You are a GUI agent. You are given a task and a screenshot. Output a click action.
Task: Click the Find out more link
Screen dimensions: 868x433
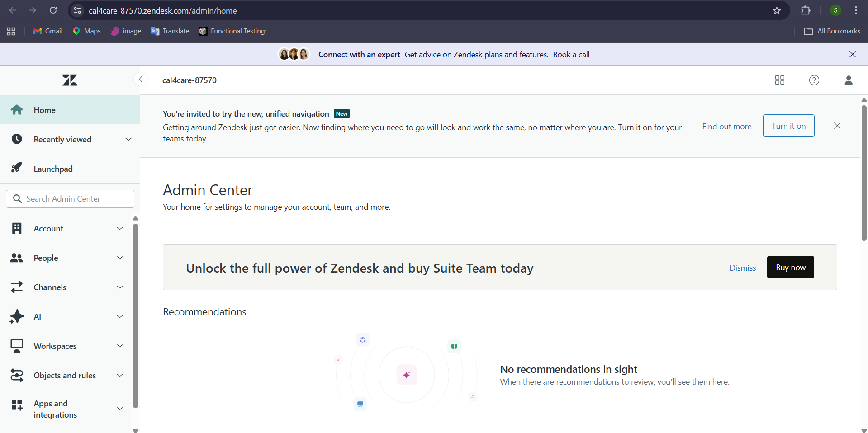pyautogui.click(x=726, y=127)
